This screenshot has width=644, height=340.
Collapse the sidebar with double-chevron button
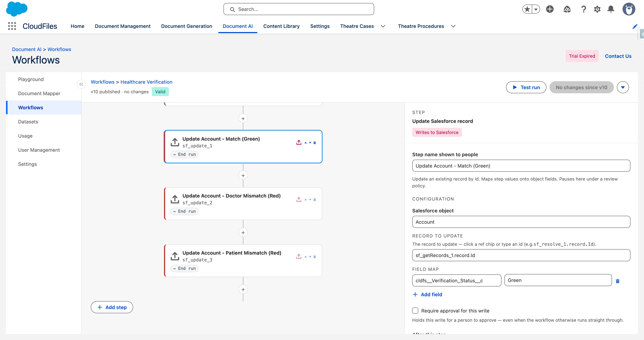click(x=81, y=84)
